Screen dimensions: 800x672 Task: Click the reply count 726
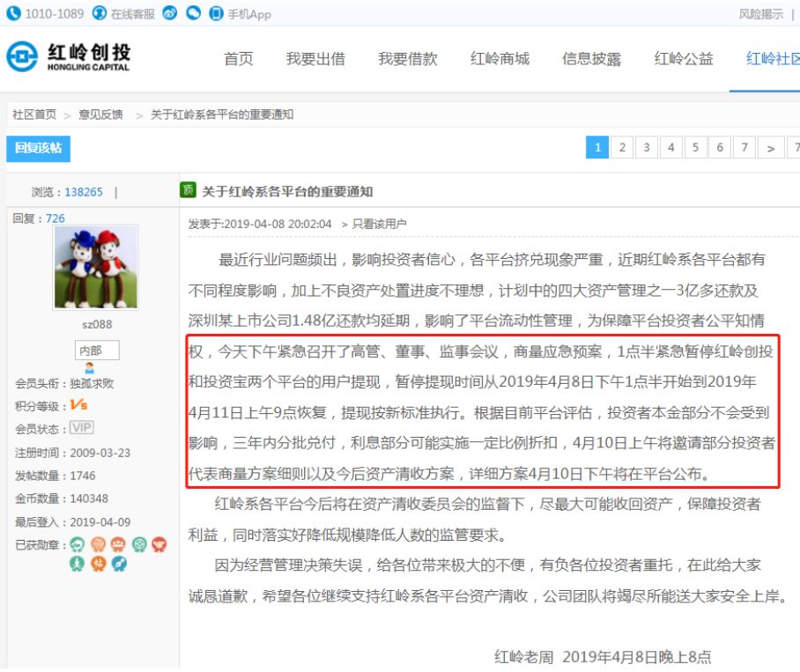[x=56, y=218]
